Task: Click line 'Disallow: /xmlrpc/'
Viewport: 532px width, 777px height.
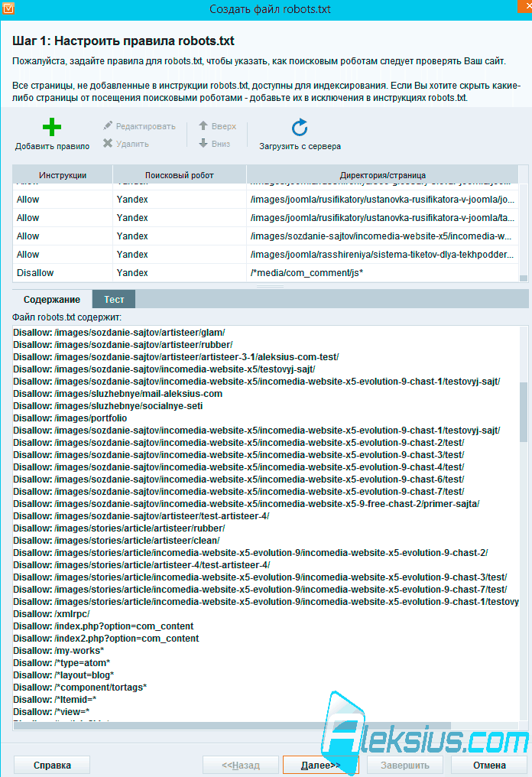Action: click(x=51, y=614)
